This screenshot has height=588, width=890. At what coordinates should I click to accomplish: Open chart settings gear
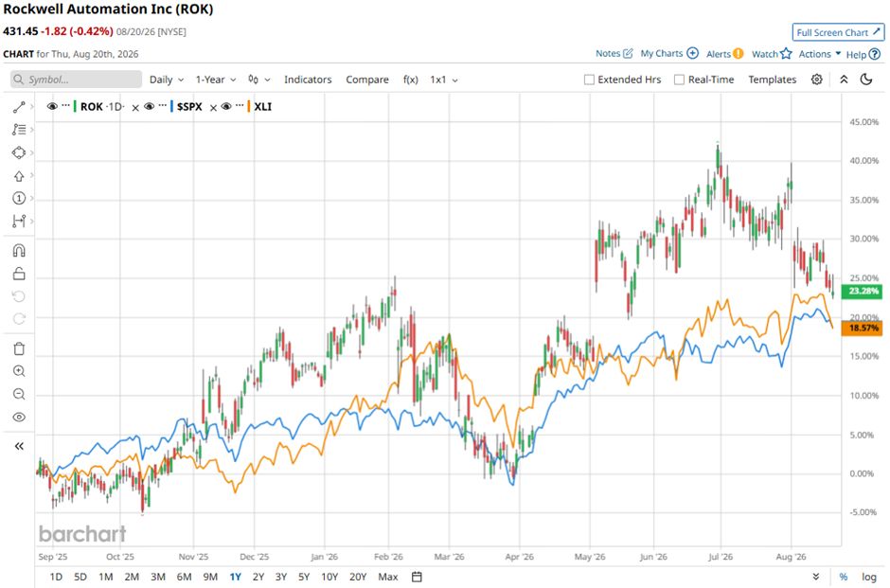click(817, 80)
